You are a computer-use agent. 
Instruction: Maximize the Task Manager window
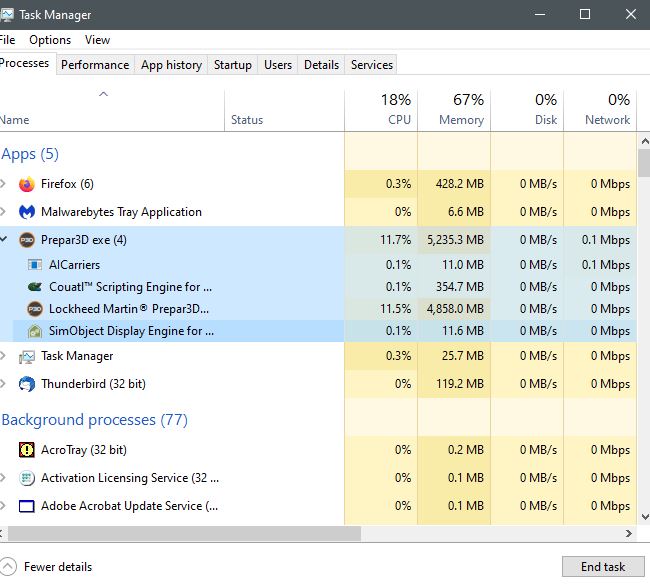[x=585, y=15]
